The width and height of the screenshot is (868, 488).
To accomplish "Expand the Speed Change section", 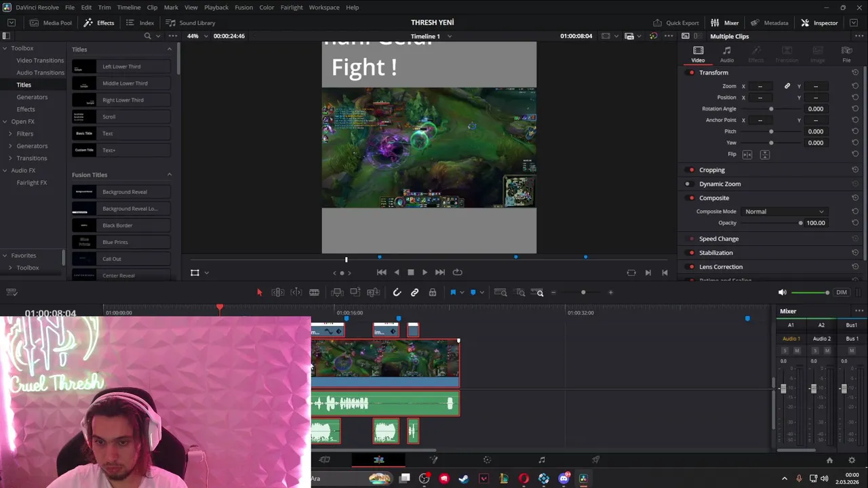I will click(x=719, y=239).
